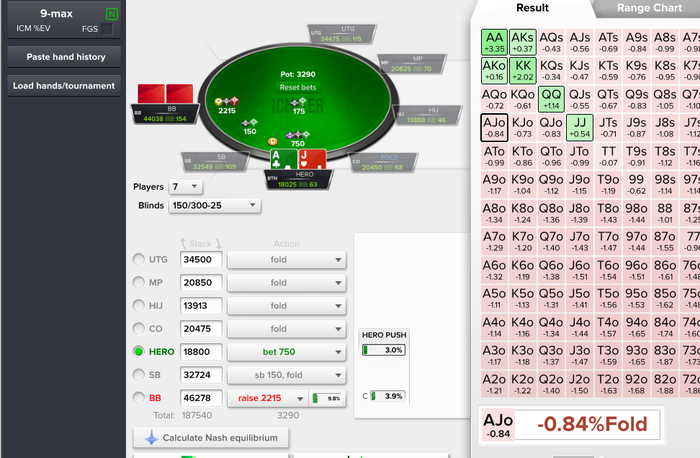Image resolution: width=700 pixels, height=458 pixels.
Task: Edit the BB stack field 46278
Action: (x=201, y=398)
